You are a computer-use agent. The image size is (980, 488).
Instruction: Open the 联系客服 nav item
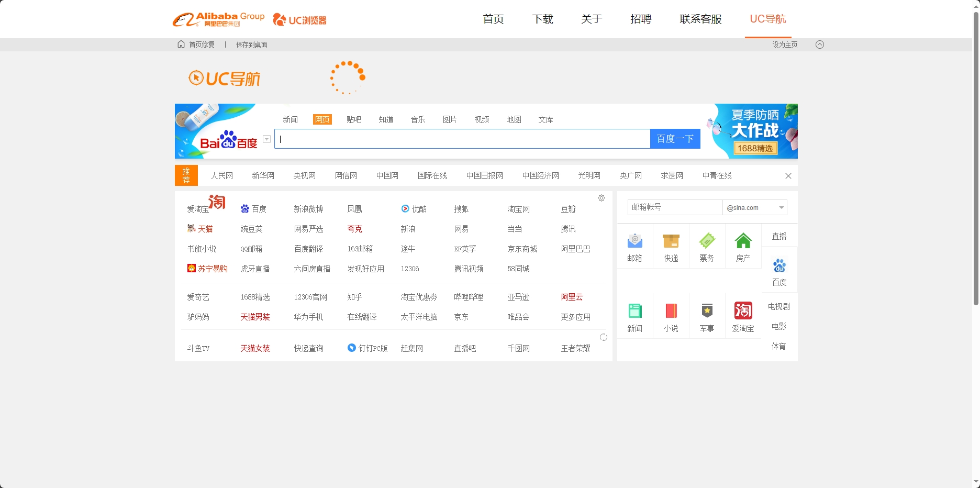click(701, 19)
